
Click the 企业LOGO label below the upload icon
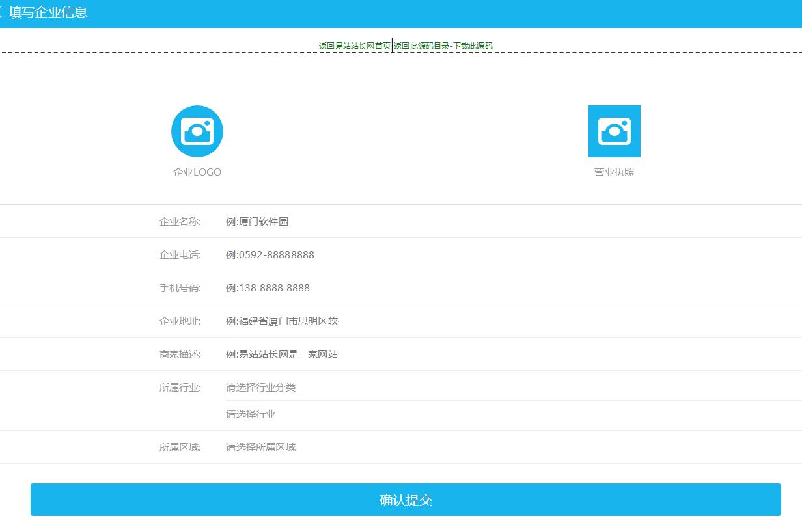pyautogui.click(x=197, y=172)
